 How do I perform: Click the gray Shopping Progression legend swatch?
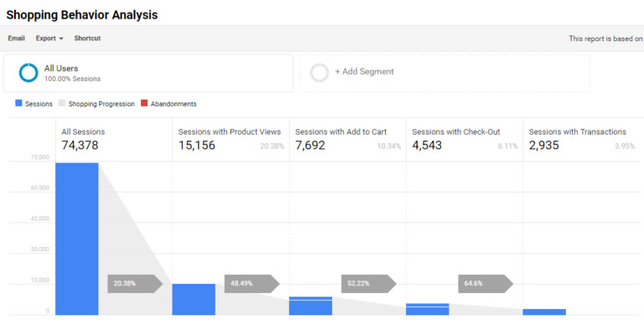tap(62, 103)
